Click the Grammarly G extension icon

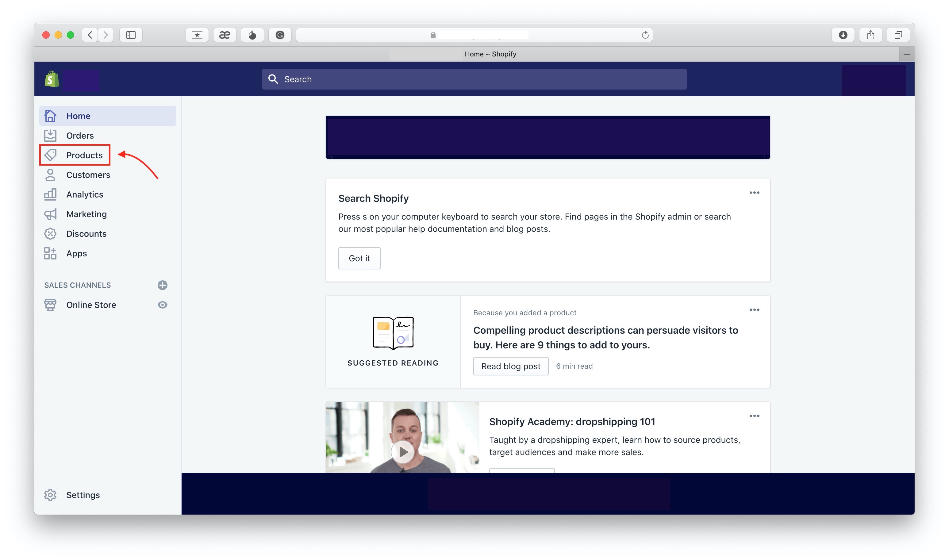point(280,35)
